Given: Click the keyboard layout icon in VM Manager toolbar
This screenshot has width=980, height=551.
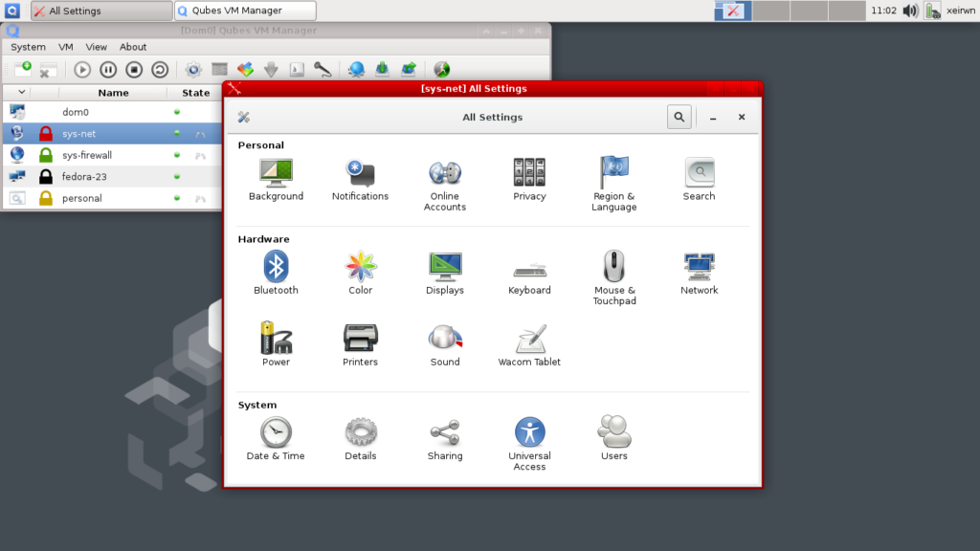Looking at the screenshot, I should click(x=297, y=69).
